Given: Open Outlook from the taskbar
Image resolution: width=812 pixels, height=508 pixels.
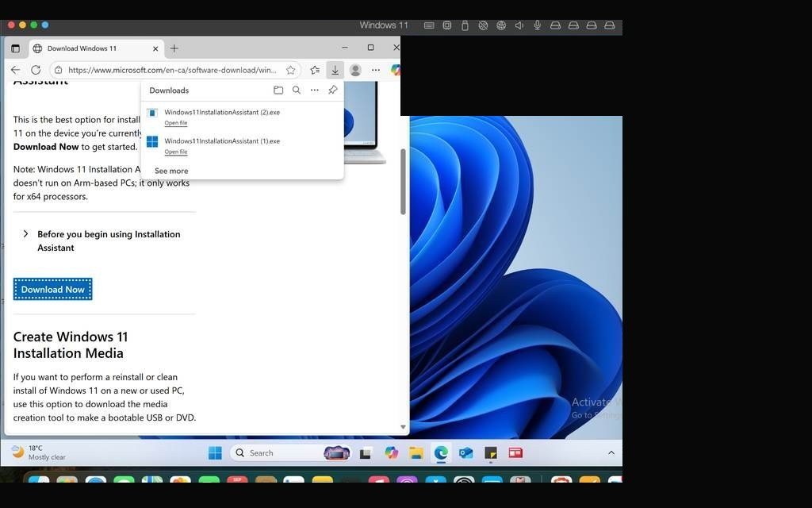Looking at the screenshot, I should [x=465, y=453].
